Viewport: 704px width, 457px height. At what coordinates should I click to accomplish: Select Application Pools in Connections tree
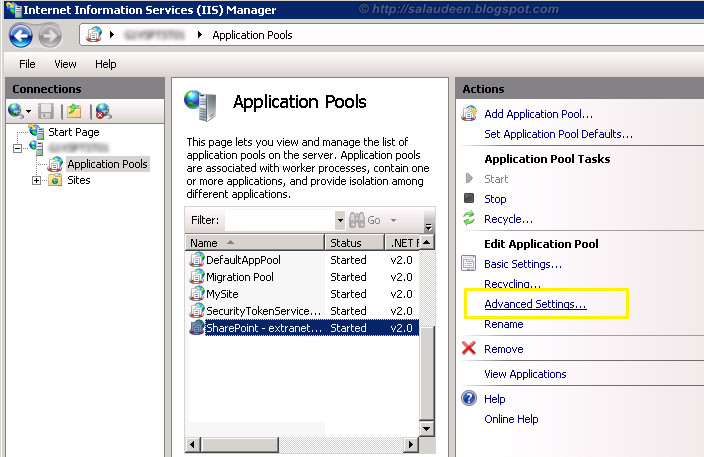107,164
